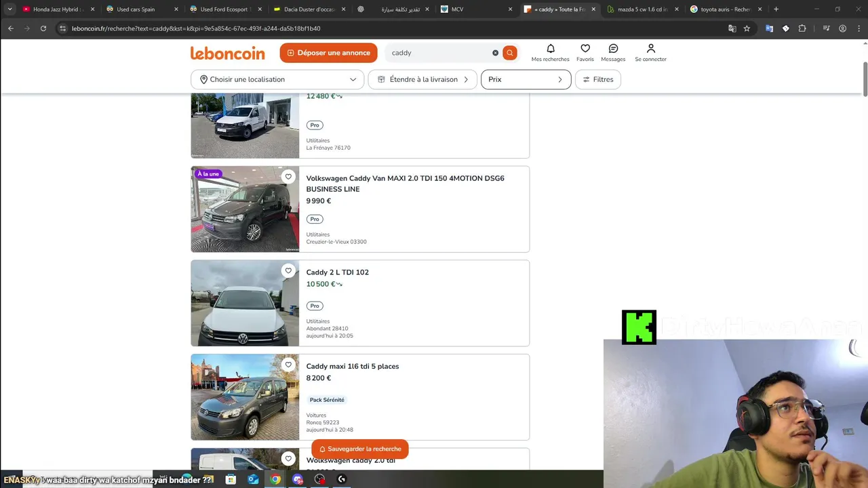Screen dimensions: 868x488
Task: Favorite the Caddy maxi 1l6 tdi listing
Action: (288, 365)
